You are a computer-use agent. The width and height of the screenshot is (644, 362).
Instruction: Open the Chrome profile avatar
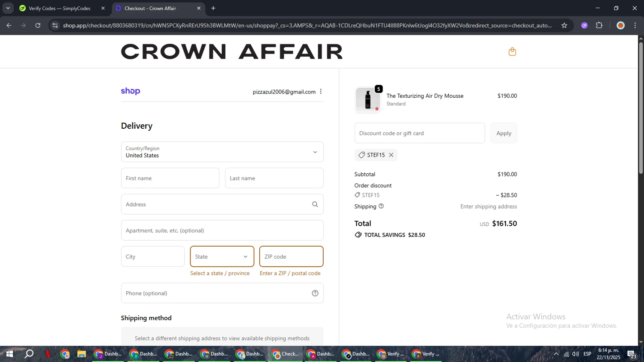tap(620, 25)
